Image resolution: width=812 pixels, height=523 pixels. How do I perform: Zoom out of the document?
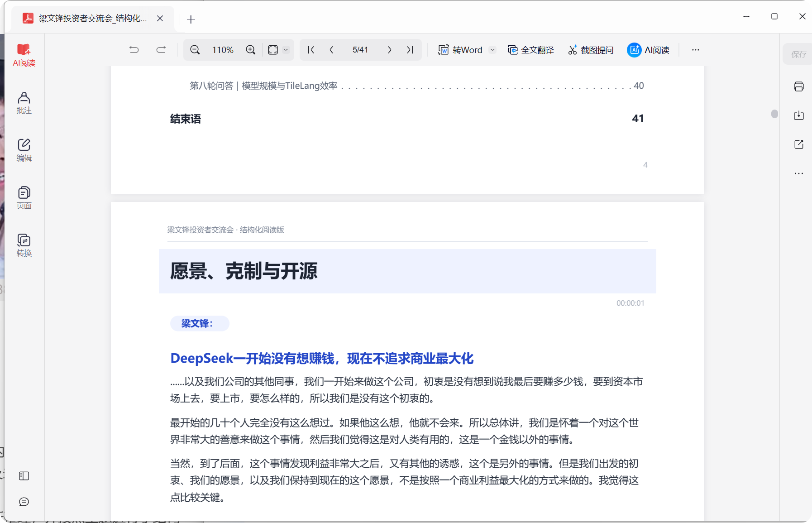click(x=195, y=50)
